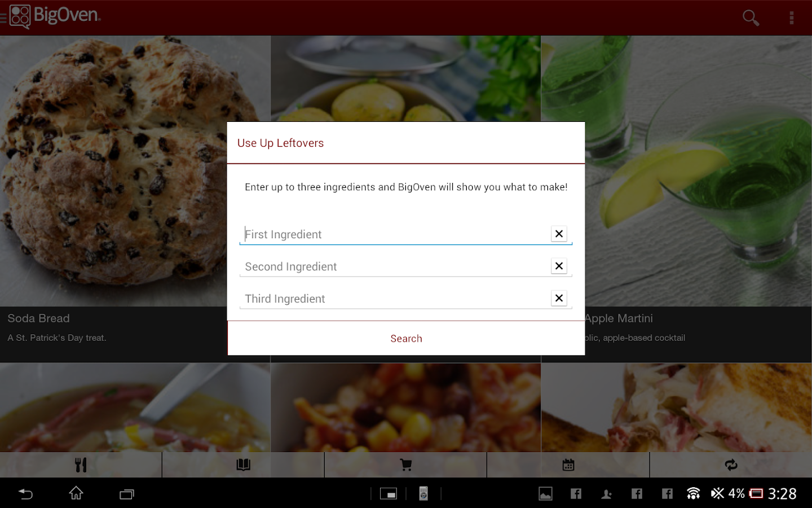Open the cookbook book icon

click(243, 465)
